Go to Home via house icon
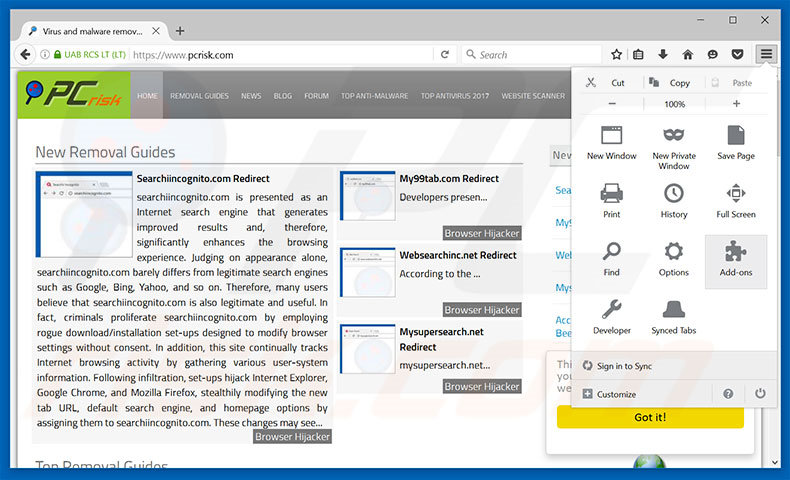 [687, 54]
